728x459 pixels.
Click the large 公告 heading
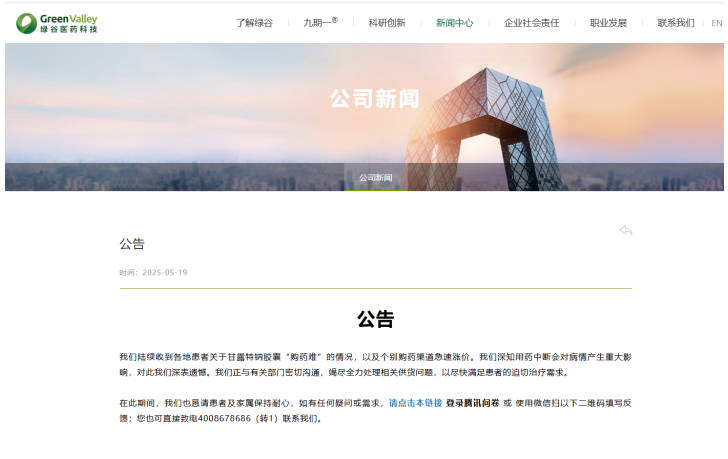[x=376, y=319]
